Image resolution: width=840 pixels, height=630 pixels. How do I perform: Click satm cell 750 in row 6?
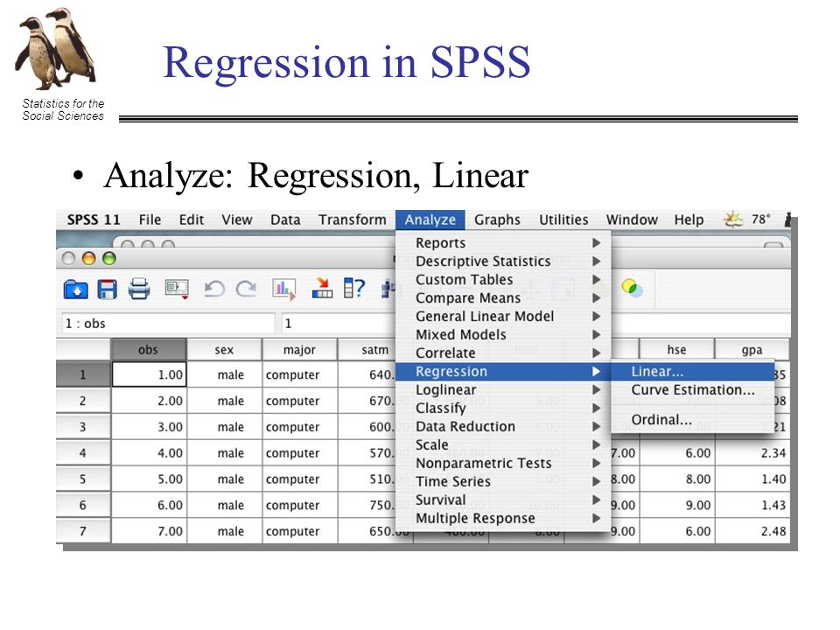[368, 505]
